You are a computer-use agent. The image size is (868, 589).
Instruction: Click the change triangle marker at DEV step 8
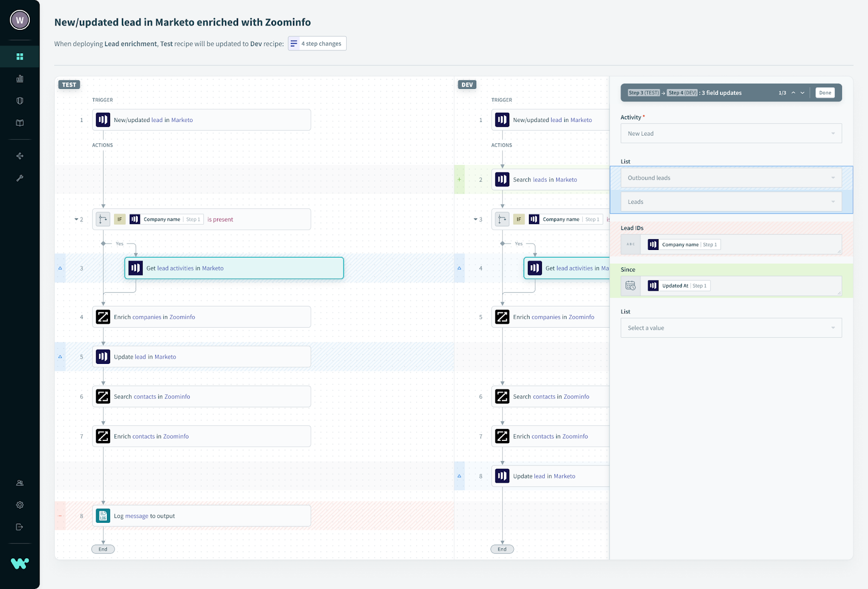[x=459, y=476]
